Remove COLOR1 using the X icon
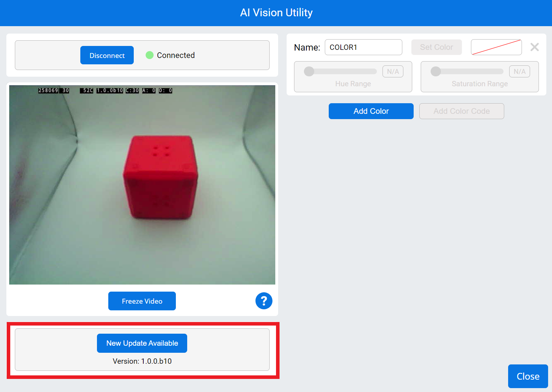This screenshot has height=392, width=552. pos(534,47)
